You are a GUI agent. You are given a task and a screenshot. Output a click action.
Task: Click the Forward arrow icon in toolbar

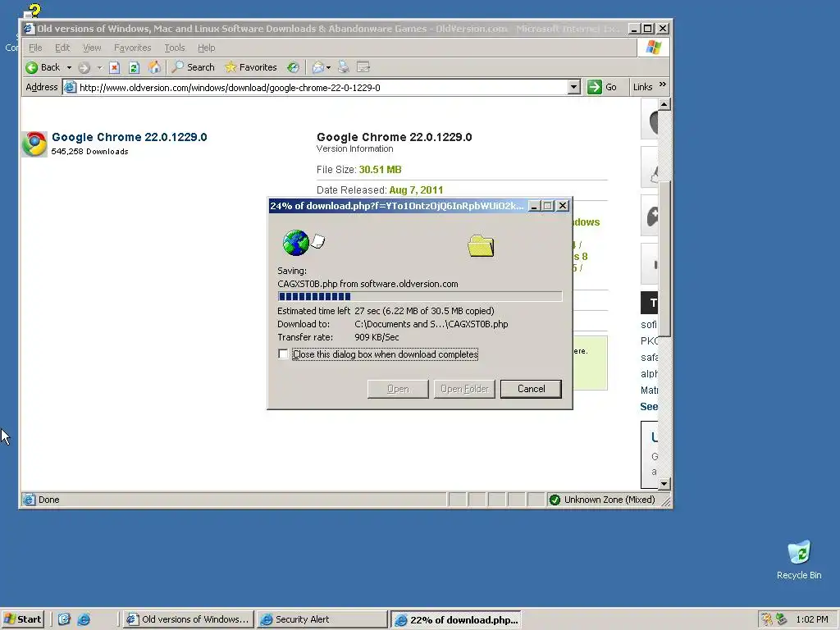[84, 67]
